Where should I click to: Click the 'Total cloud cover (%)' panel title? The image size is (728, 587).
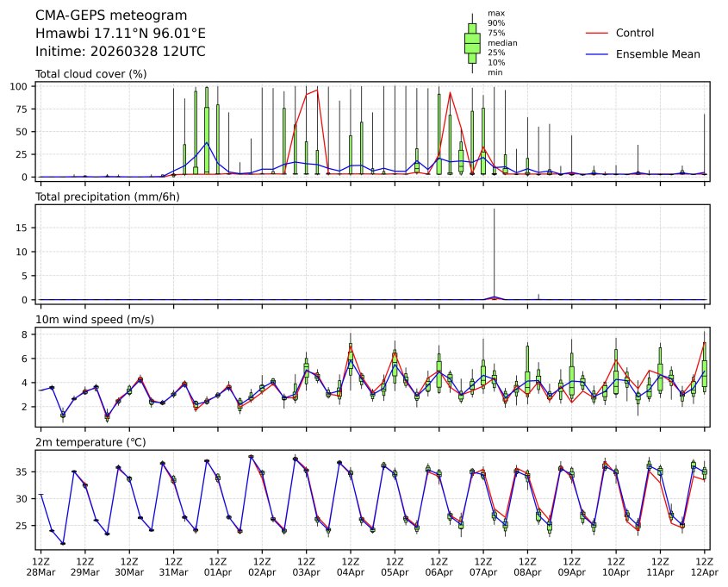90,74
